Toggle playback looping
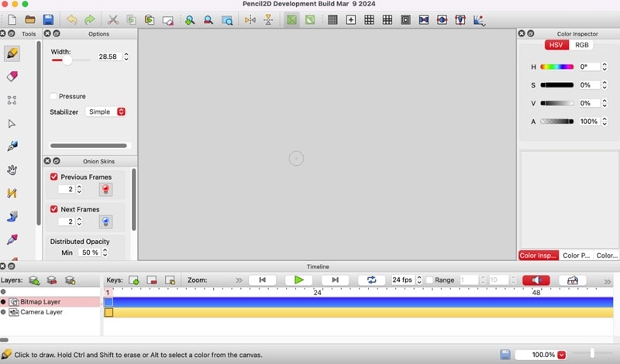 point(372,280)
